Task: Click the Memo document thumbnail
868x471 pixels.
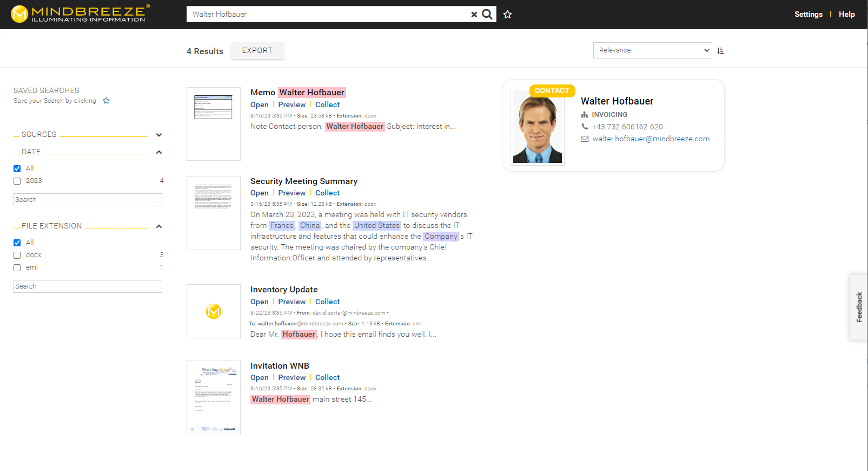Action: [x=214, y=124]
